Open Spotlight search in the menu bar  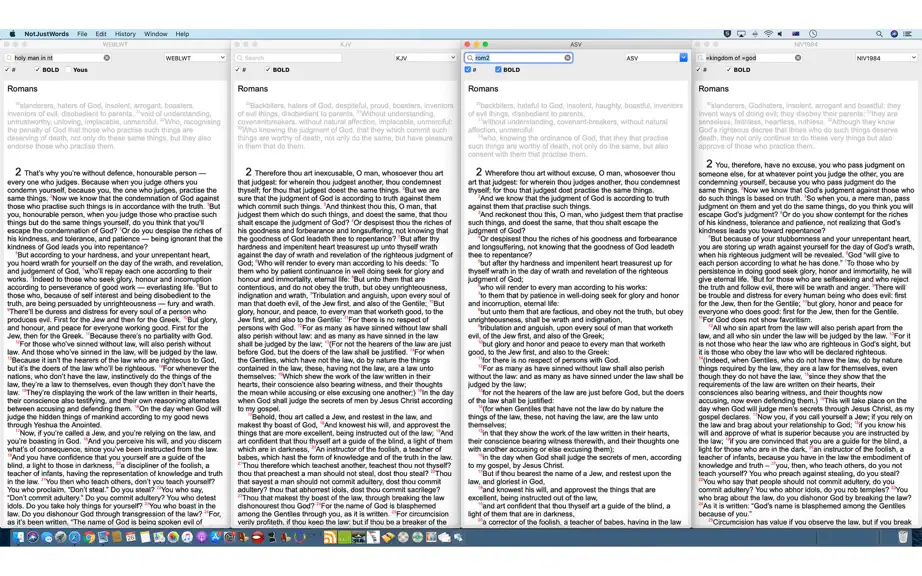879,34
